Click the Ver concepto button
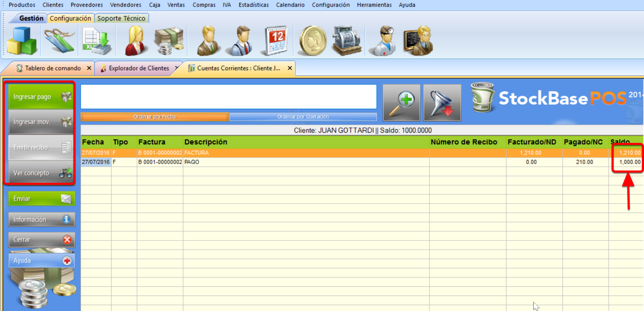The height and width of the screenshot is (311, 644). tap(41, 173)
